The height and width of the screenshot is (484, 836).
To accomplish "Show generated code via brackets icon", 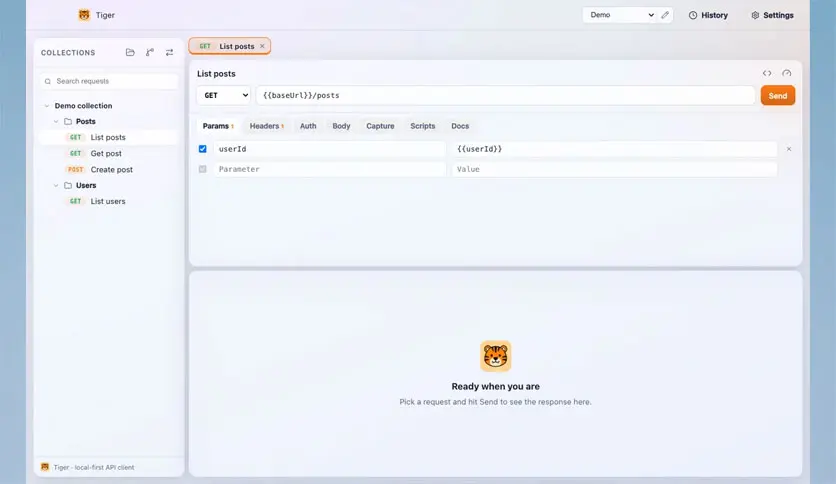I will click(767, 73).
